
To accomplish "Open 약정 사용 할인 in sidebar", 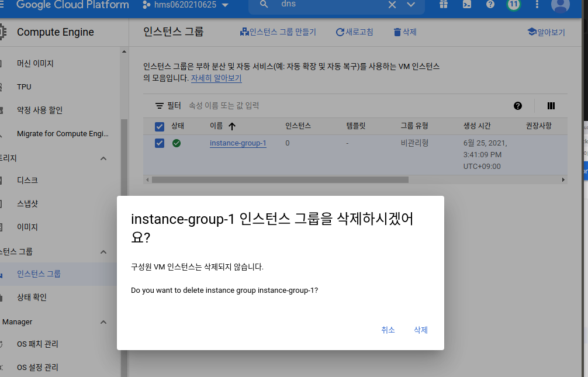I will point(40,110).
